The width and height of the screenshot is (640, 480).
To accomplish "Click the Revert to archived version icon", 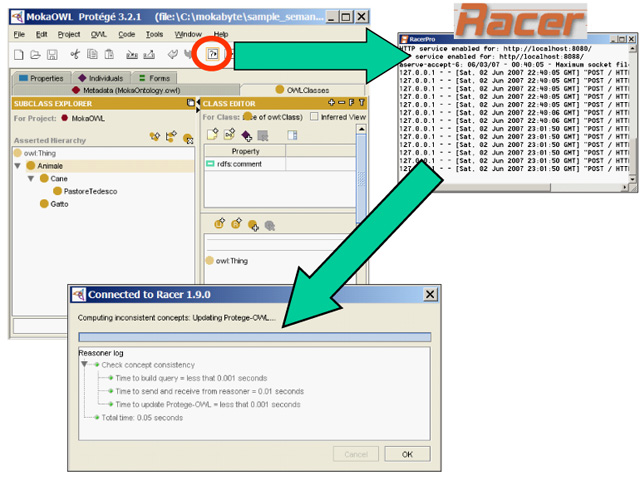I will [x=149, y=54].
